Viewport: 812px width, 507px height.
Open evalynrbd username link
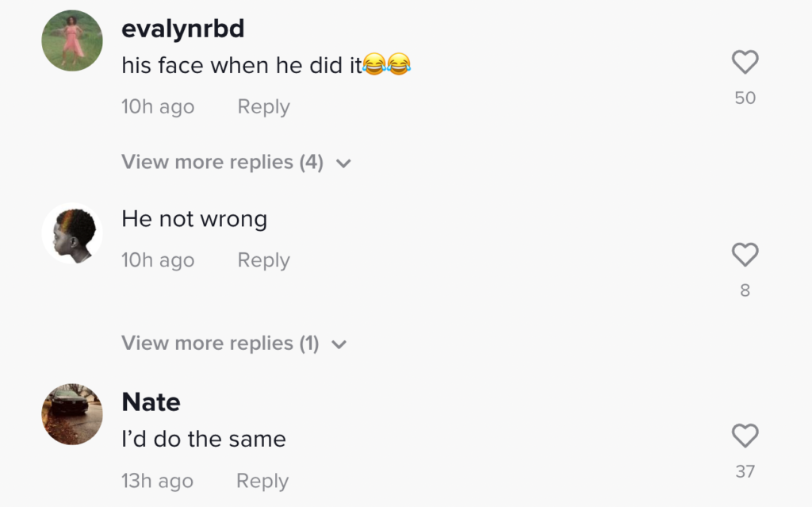point(183,28)
